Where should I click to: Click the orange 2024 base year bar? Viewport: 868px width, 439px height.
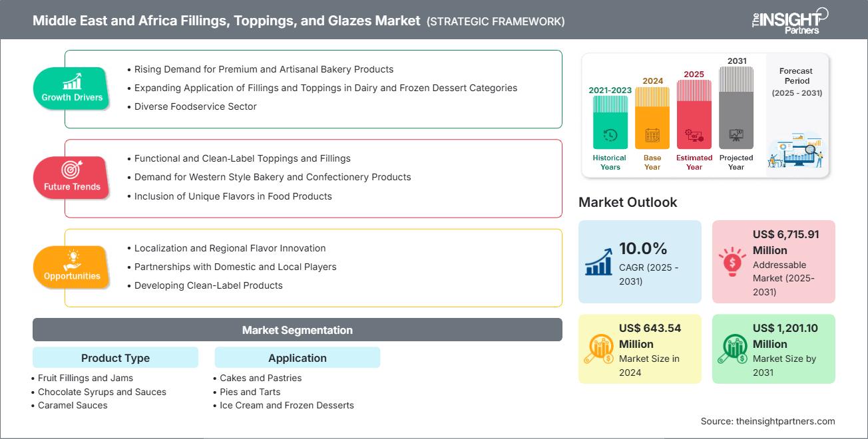(652, 118)
